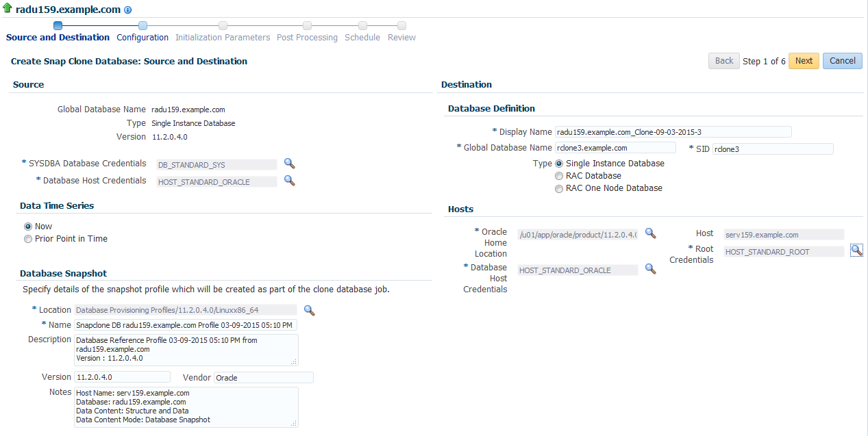This screenshot has height=436, width=868.
Task: Select Single Instance Database type
Action: click(559, 164)
